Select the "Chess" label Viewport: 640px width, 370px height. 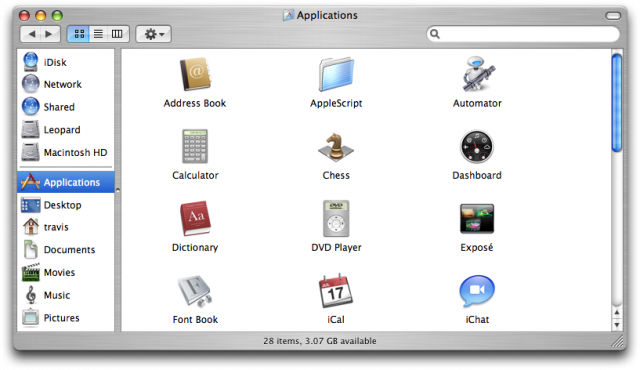(x=336, y=175)
